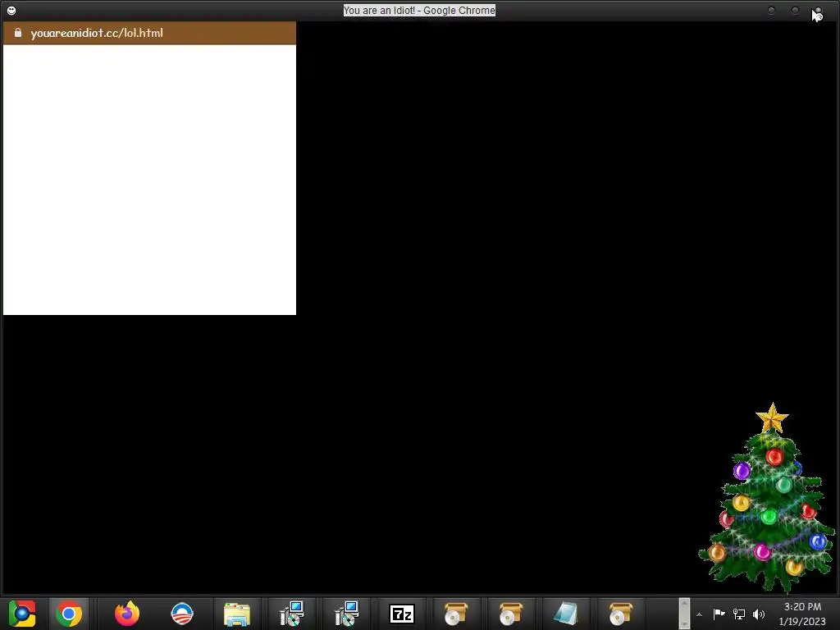This screenshot has height=630, width=840.
Task: Click the padlock icon beside the URL
Action: pos(18,33)
